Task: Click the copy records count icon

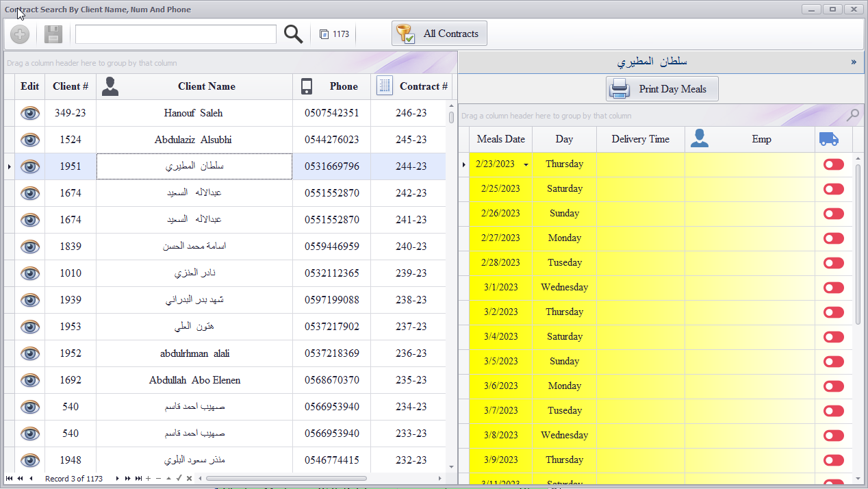Action: point(324,34)
